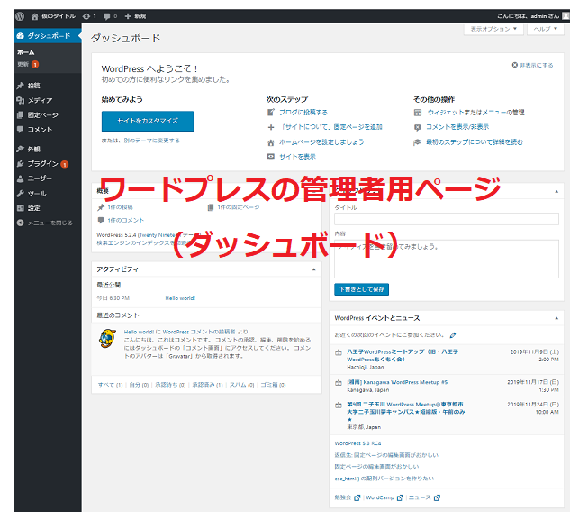Open 1件のコメント link in overview
The width and height of the screenshot is (586, 528).
click(x=126, y=220)
